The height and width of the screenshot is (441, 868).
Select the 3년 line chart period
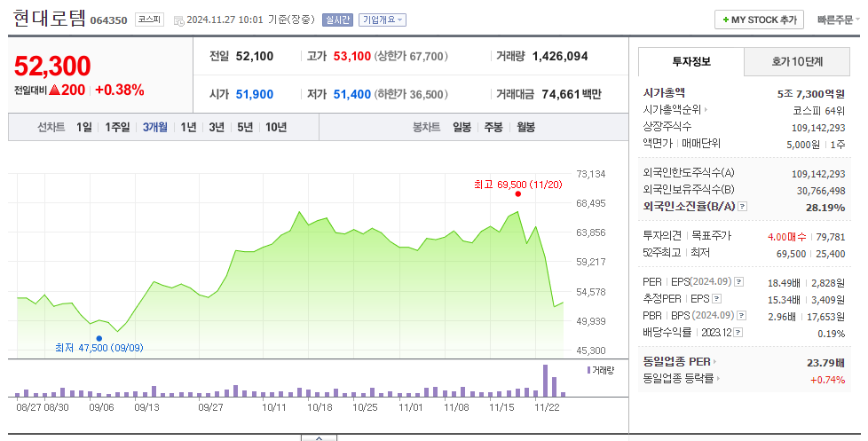217,127
